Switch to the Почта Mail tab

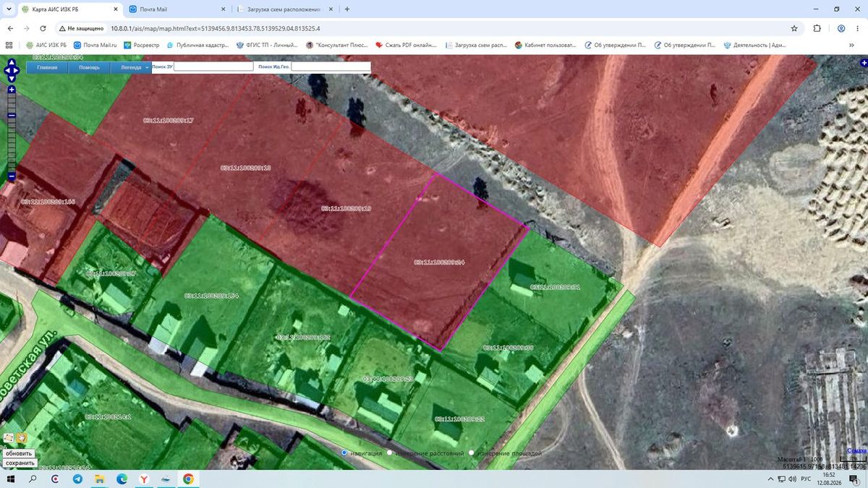pyautogui.click(x=177, y=9)
